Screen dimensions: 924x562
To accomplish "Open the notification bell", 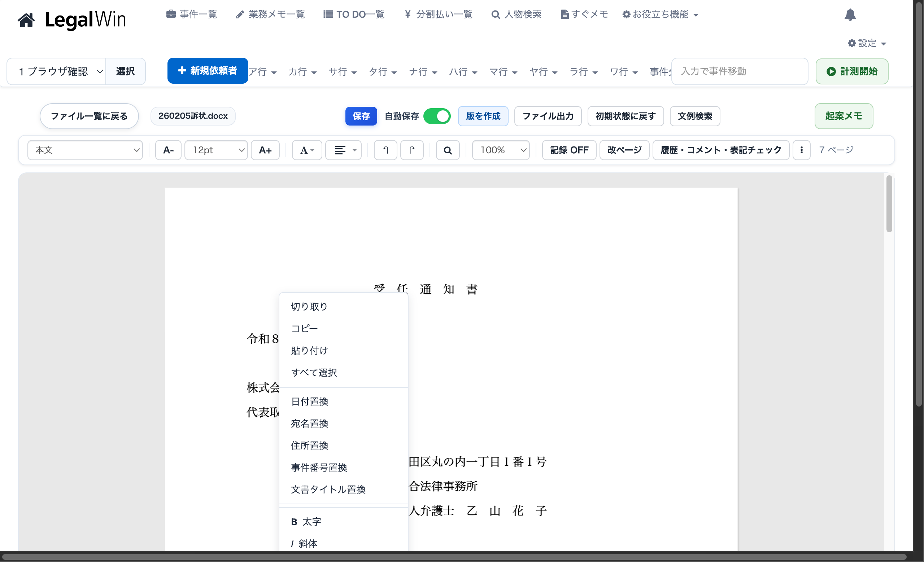I will click(850, 15).
